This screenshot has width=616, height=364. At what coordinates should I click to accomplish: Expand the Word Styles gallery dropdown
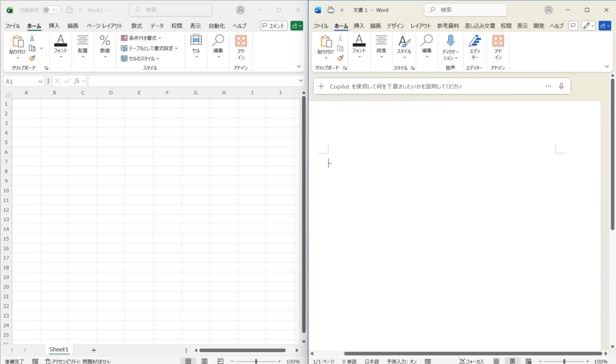(404, 58)
